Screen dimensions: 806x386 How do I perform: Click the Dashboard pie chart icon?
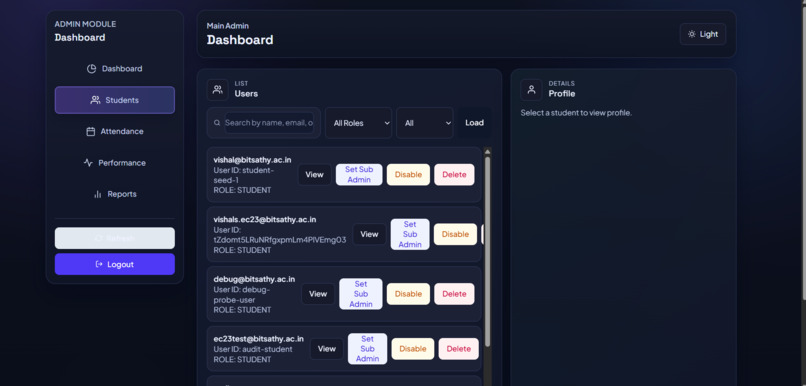tap(91, 69)
